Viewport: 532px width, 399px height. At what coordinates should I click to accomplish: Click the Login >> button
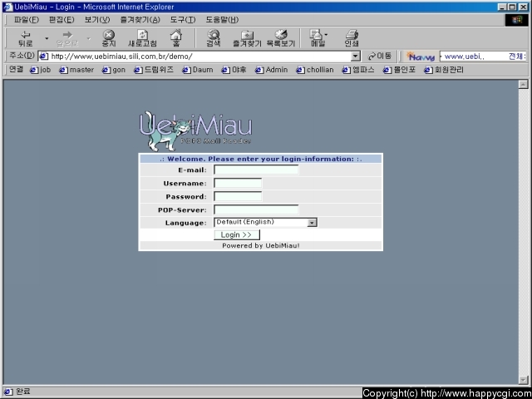click(x=237, y=234)
